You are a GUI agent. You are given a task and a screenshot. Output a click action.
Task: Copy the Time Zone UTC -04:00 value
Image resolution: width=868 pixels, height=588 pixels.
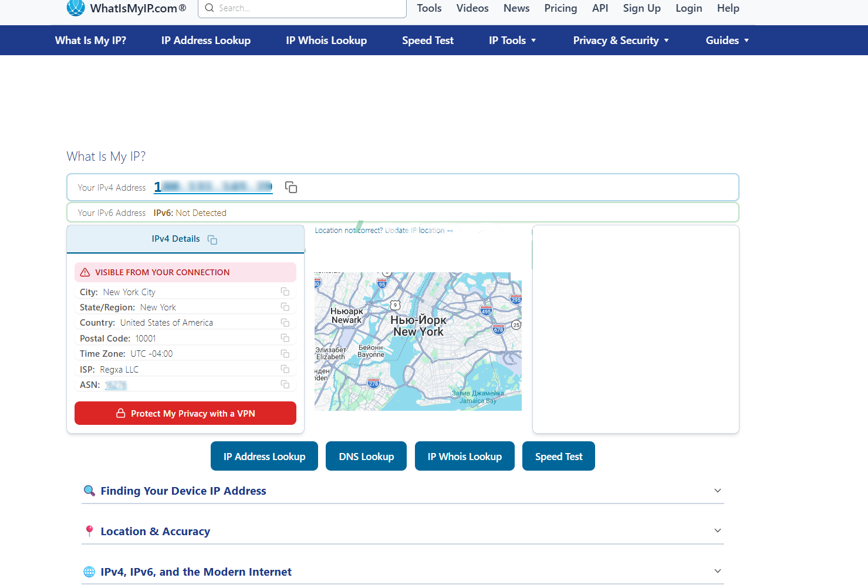tap(285, 354)
